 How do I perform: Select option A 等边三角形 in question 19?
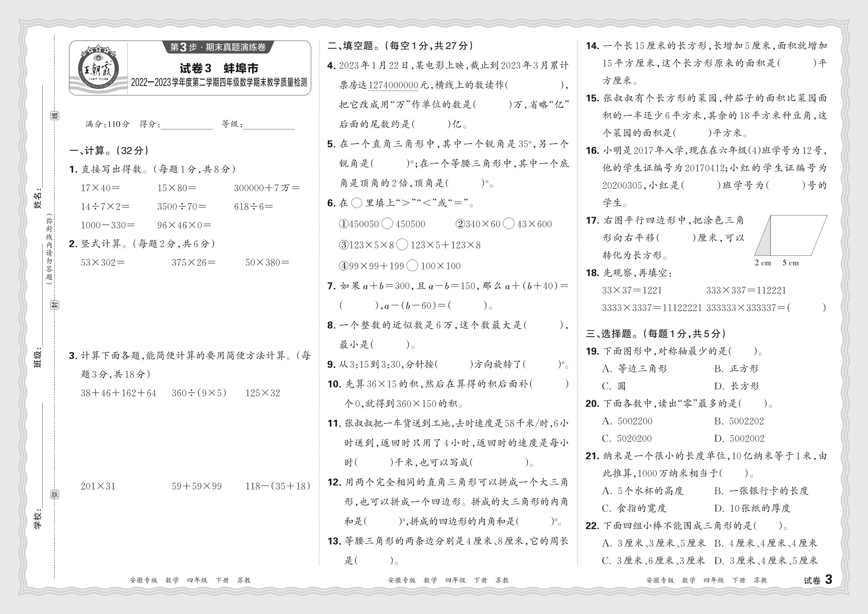click(634, 369)
